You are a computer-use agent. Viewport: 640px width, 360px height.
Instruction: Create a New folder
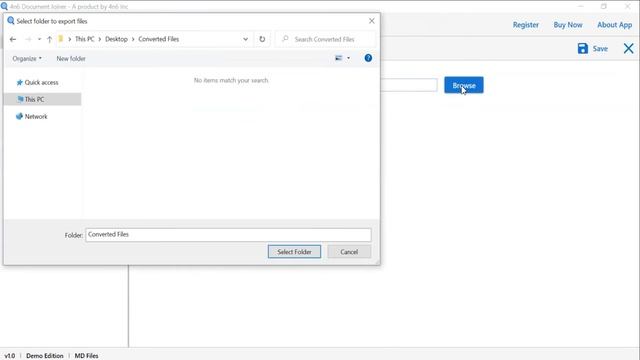71,58
